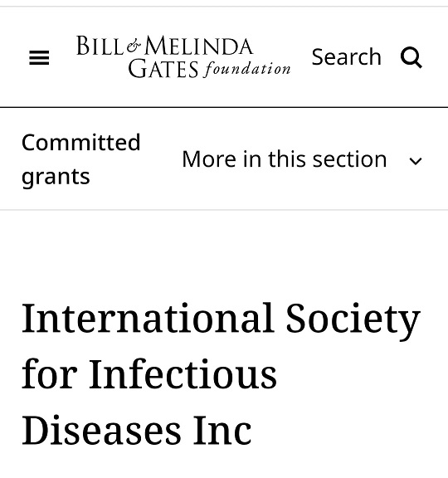Click the magnifying glass search icon
The image size is (448, 478).
[x=411, y=57]
